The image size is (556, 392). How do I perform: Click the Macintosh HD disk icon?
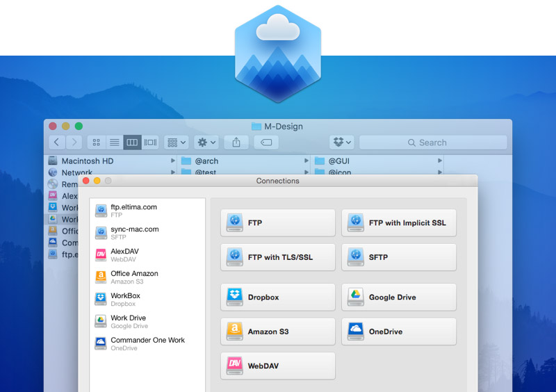click(x=53, y=161)
